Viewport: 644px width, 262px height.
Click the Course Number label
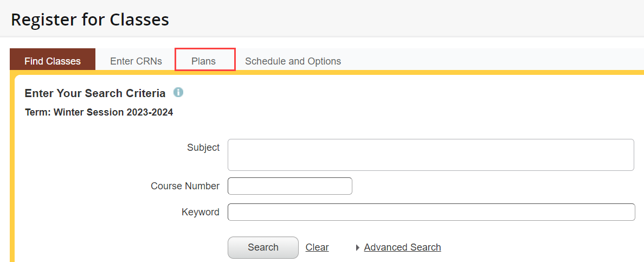pos(185,186)
